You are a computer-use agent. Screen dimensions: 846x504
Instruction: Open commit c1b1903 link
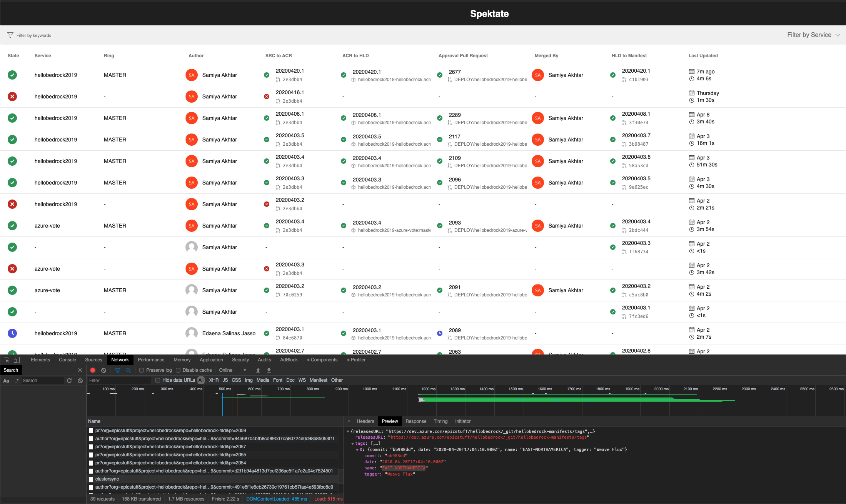coord(639,80)
